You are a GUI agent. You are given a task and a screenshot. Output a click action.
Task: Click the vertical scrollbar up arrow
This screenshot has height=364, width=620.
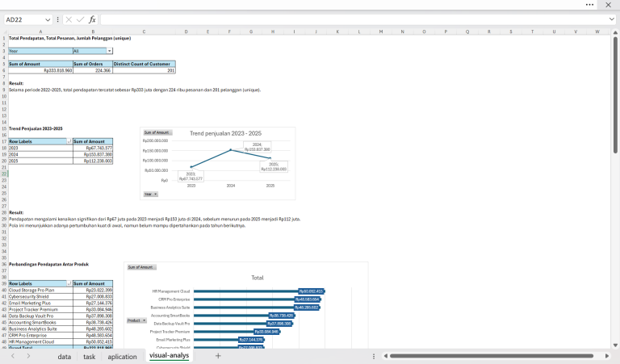[615, 32]
